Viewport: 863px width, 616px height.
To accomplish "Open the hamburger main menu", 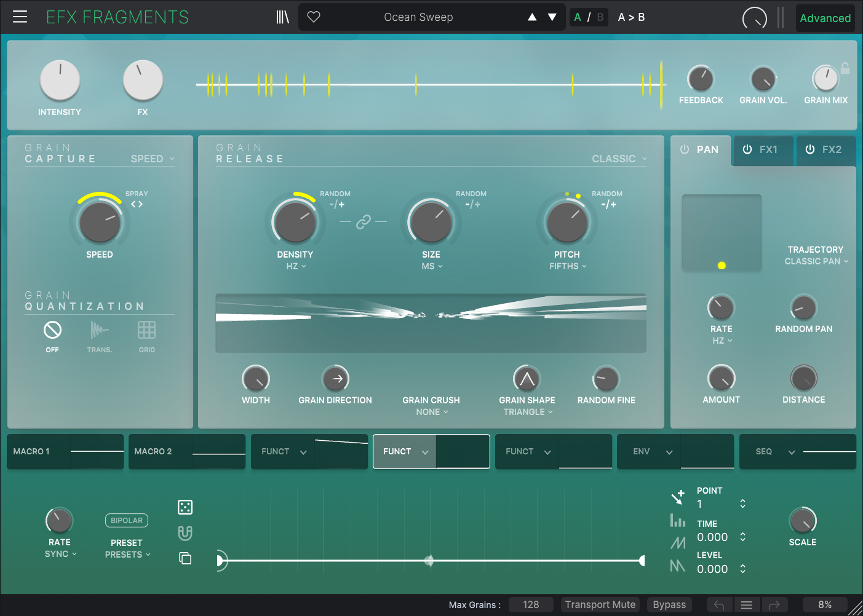I will click(x=20, y=17).
